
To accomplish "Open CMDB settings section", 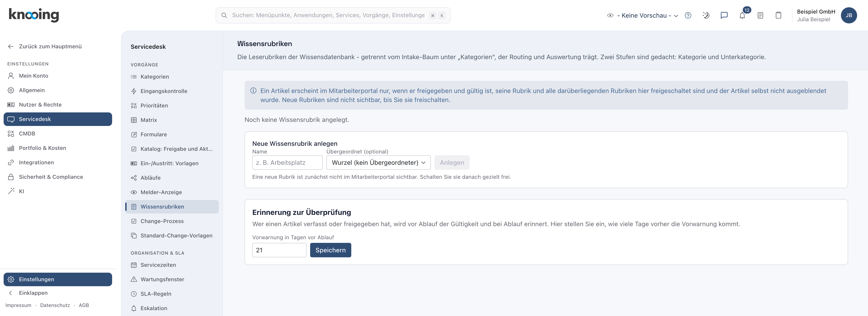I will (58, 134).
